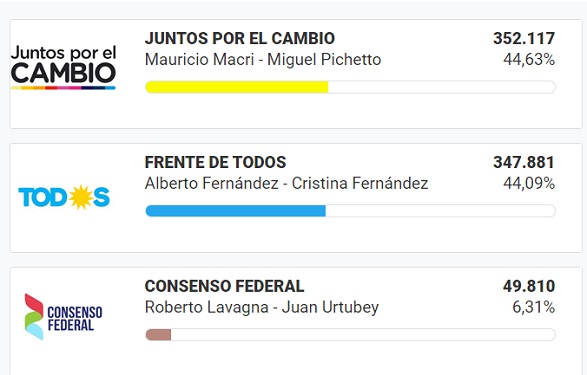Click the 49.810 vote count
587x375 pixels.
(x=529, y=286)
